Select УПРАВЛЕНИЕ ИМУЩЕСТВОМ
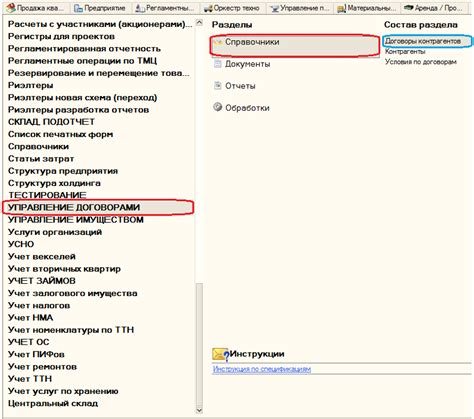This screenshot has height=419, width=474. (x=76, y=220)
